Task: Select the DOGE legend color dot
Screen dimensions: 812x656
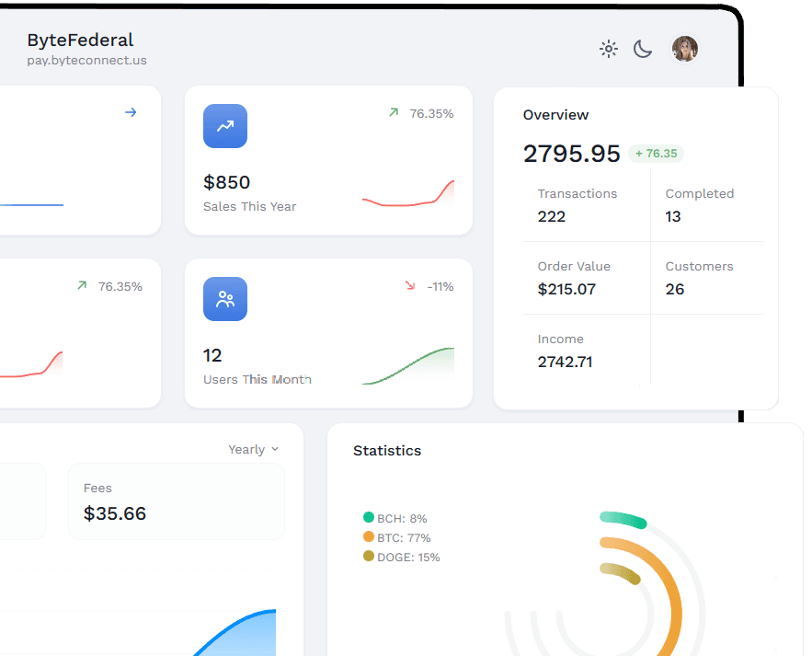Action: [x=369, y=556]
